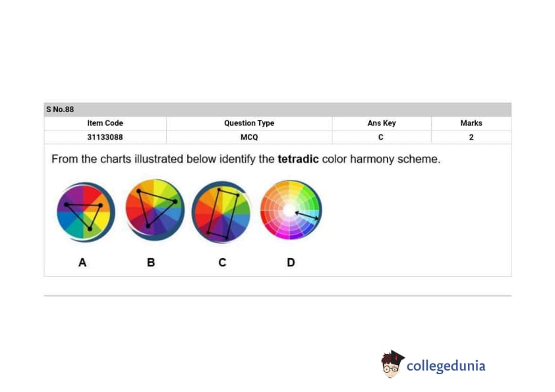The height and width of the screenshot is (392, 555).
Task: Select the item code 31133088 cell
Action: 105,137
